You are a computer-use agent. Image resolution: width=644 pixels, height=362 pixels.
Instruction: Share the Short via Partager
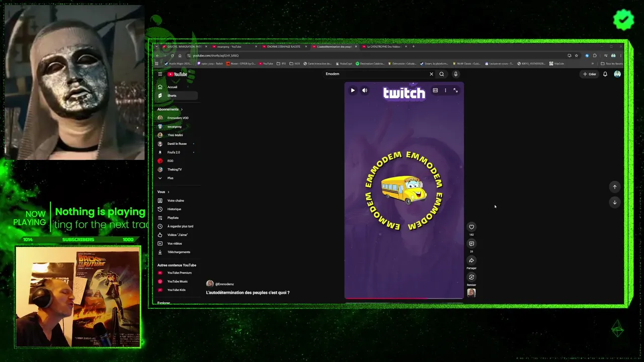coord(471,260)
